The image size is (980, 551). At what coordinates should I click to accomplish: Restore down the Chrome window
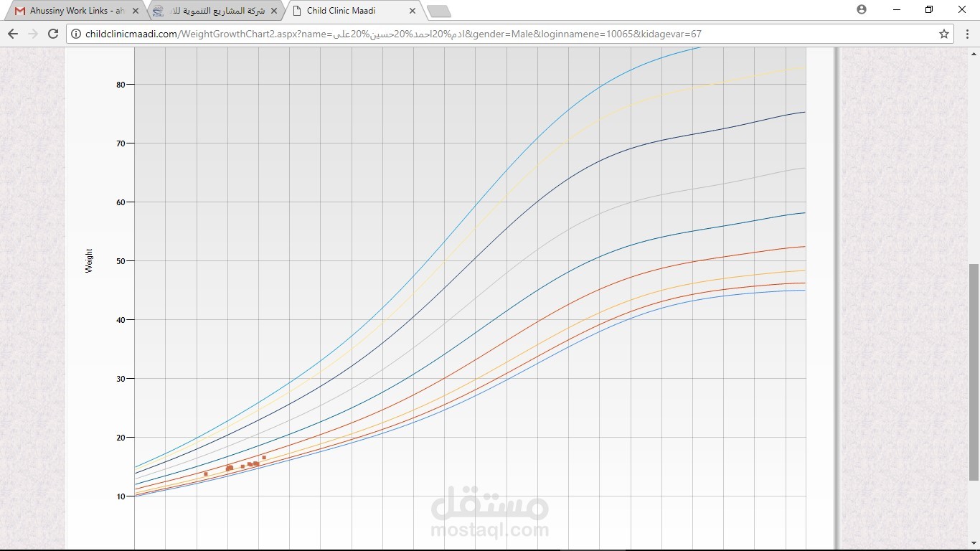coord(929,9)
